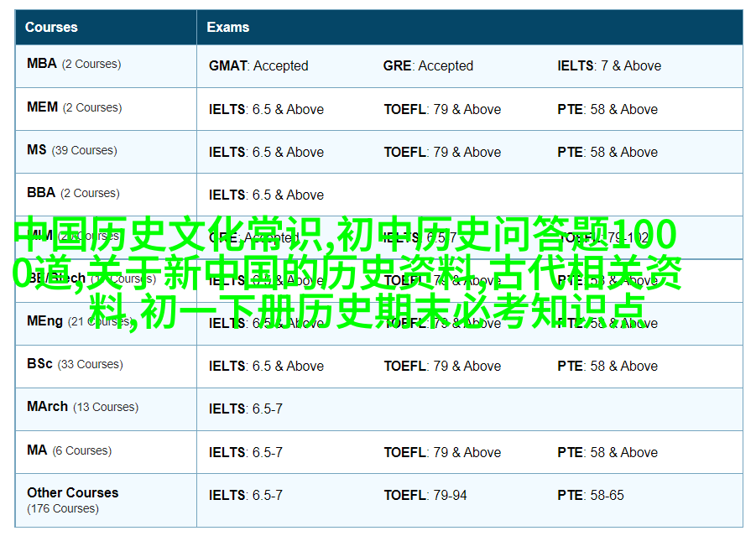Select the 'TOEFL: 79-94' cell
This screenshot has height=536, width=756.
click(x=425, y=496)
